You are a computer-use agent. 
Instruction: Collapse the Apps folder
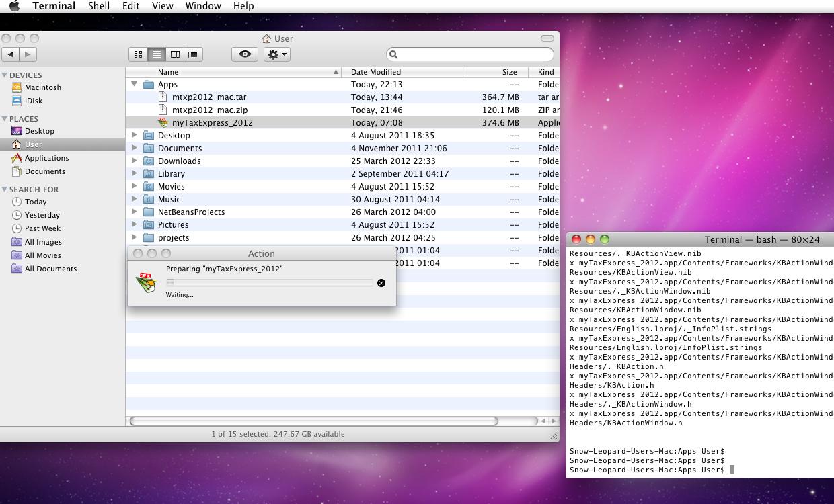(x=134, y=84)
